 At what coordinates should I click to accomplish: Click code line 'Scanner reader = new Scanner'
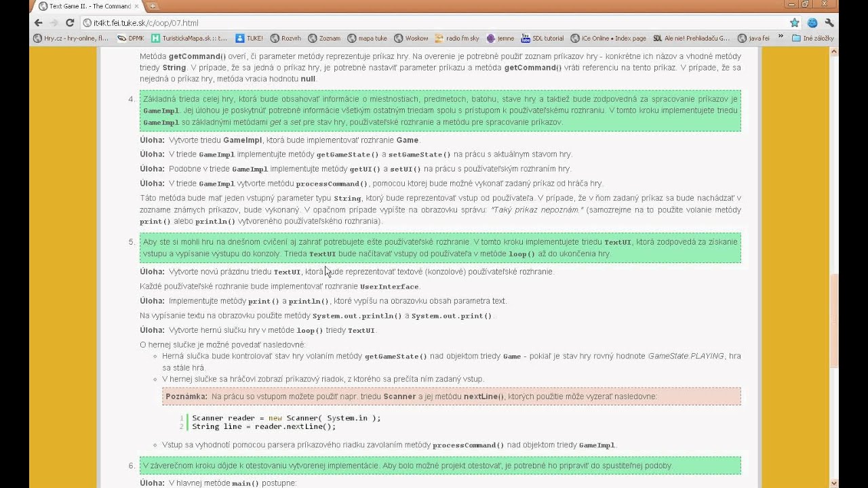pyautogui.click(x=286, y=418)
